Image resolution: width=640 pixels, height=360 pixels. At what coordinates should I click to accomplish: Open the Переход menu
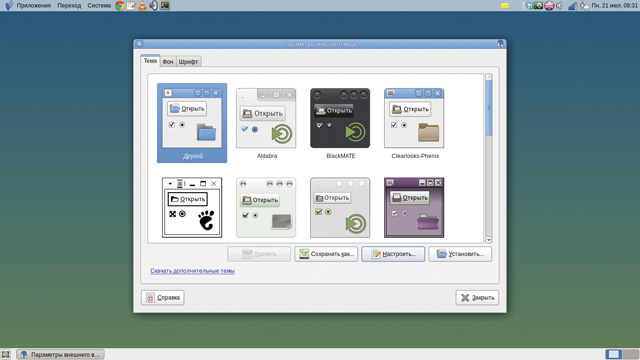[x=69, y=5]
